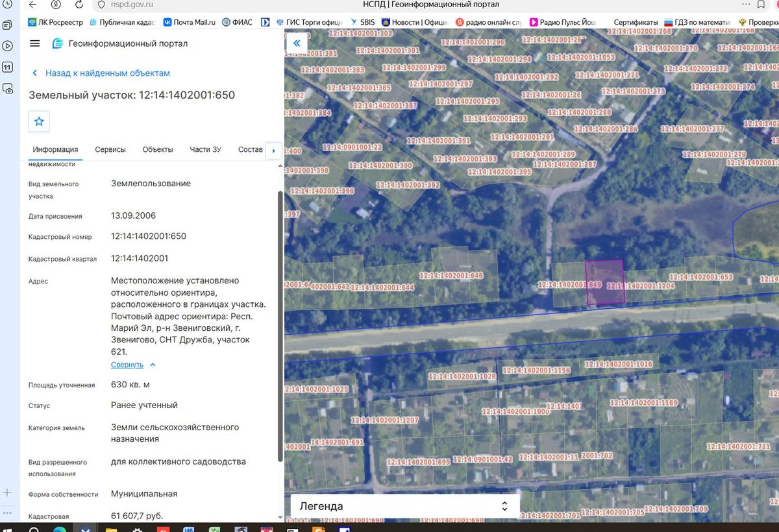The width and height of the screenshot is (779, 532).
Task: Open the open-tabs counter showing 11
Action: pos(7,67)
